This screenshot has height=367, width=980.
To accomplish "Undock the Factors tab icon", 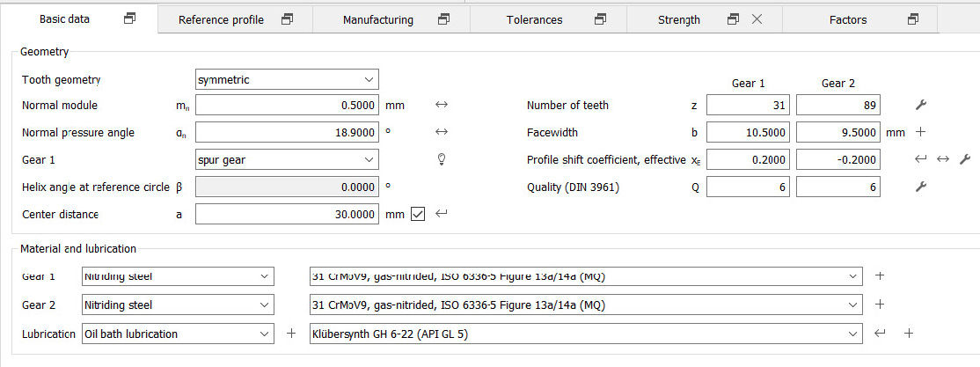I will [x=913, y=19].
